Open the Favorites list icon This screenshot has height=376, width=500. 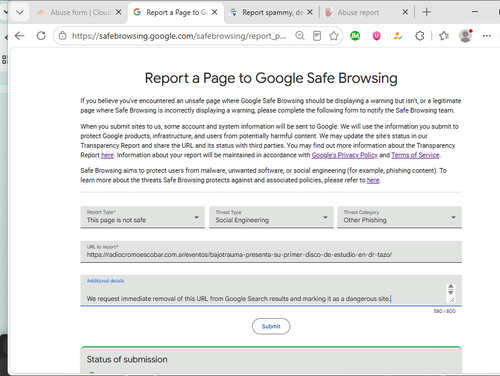coord(444,36)
